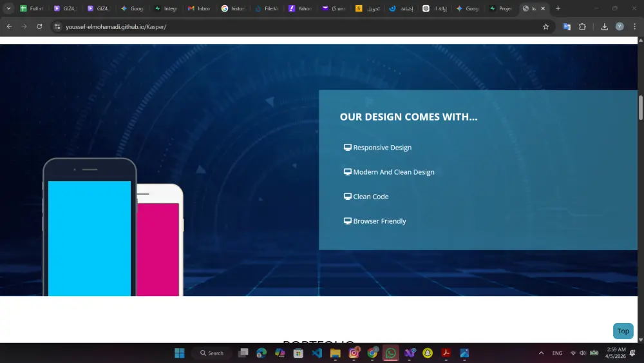Click the monitor icon beside Clean Code
Screen dimensions: 644x363
[348, 197]
